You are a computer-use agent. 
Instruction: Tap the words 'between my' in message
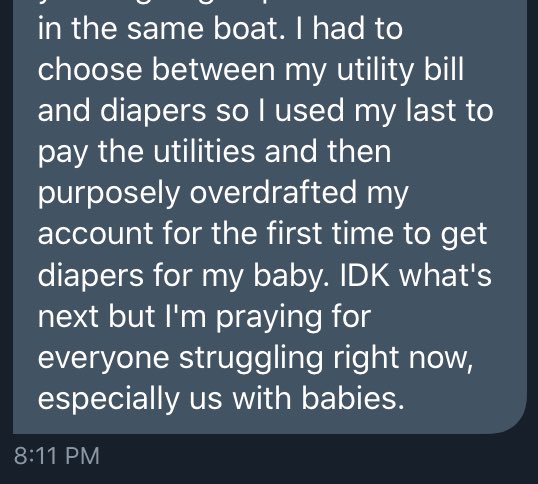(x=239, y=71)
